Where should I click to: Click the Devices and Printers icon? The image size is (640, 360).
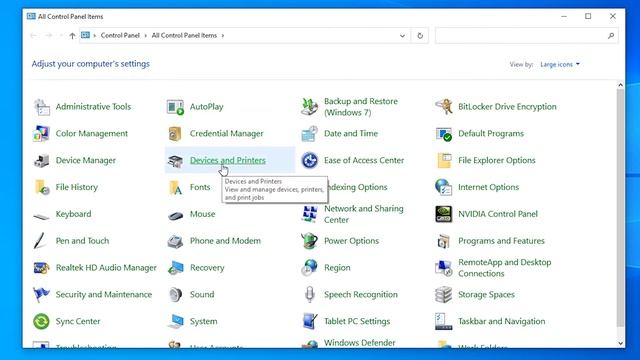[176, 161]
